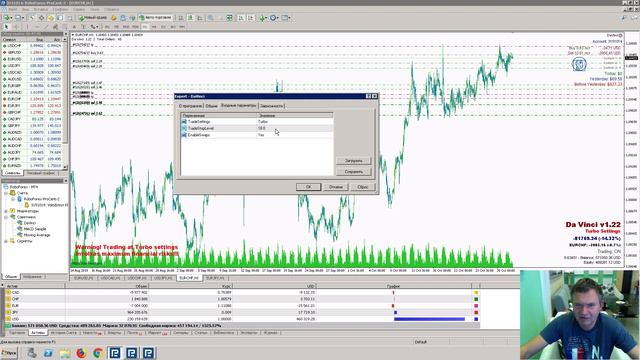Image resolution: width=640 pixels, height=360 pixels.
Task: Select the Moving Average expert advisor
Action: tap(37, 235)
